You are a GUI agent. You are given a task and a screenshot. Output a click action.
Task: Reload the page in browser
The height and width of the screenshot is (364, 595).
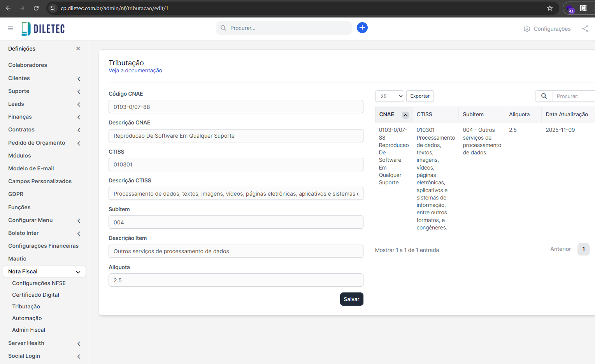pos(36,8)
